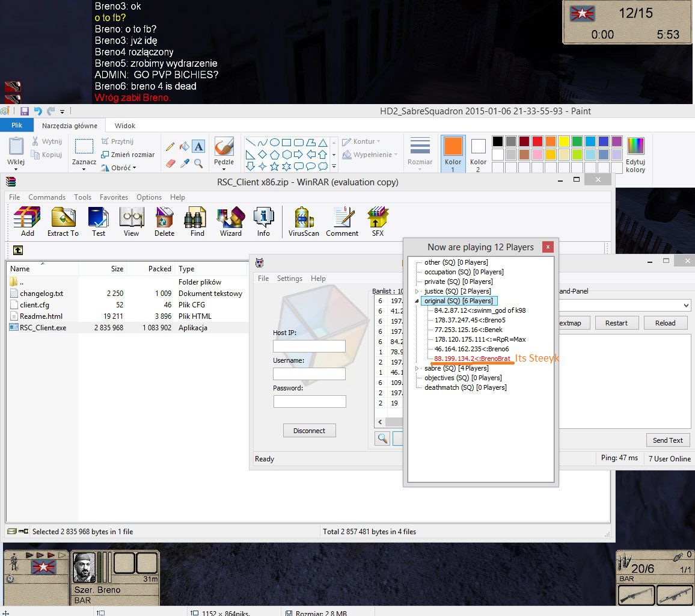Click the WinRAR SFX icon
The height and width of the screenshot is (616, 695).
[378, 218]
